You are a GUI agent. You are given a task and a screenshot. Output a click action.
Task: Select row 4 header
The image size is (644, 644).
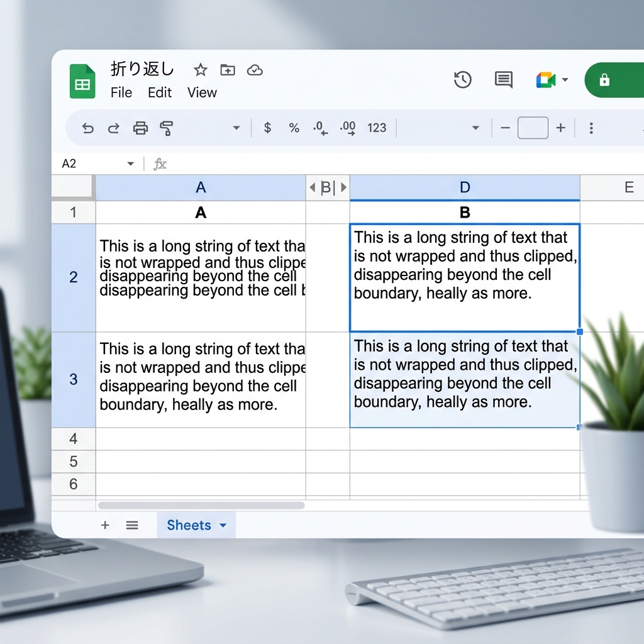point(74,439)
